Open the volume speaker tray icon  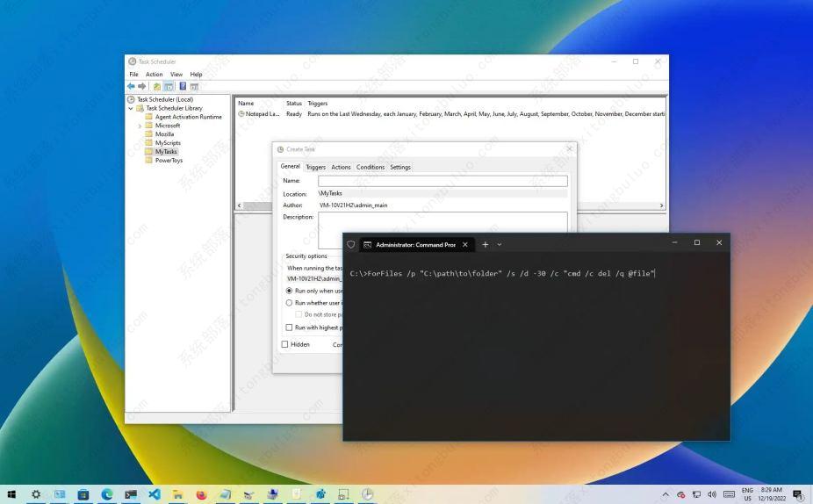point(712,494)
